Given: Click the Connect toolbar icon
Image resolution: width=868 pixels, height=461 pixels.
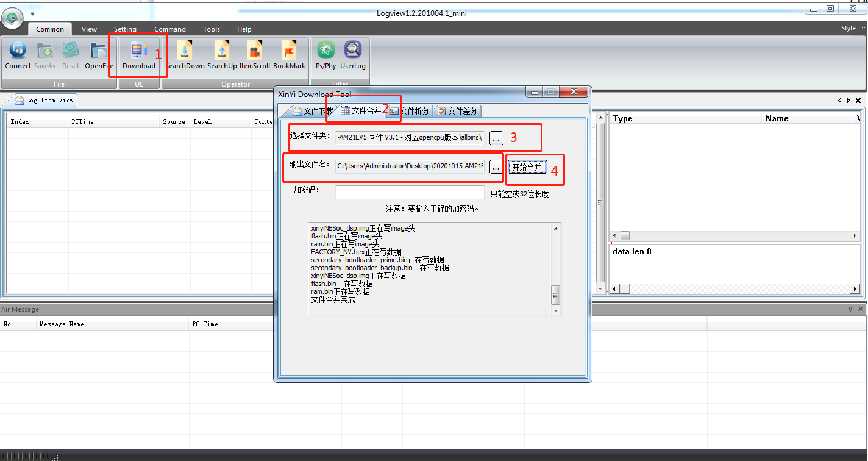Looking at the screenshot, I should (x=18, y=55).
